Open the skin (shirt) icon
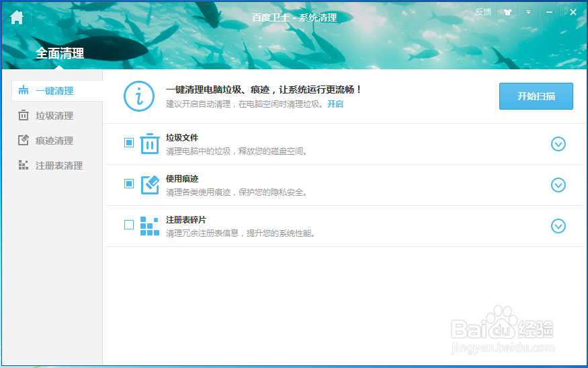The height and width of the screenshot is (368, 588). (507, 12)
